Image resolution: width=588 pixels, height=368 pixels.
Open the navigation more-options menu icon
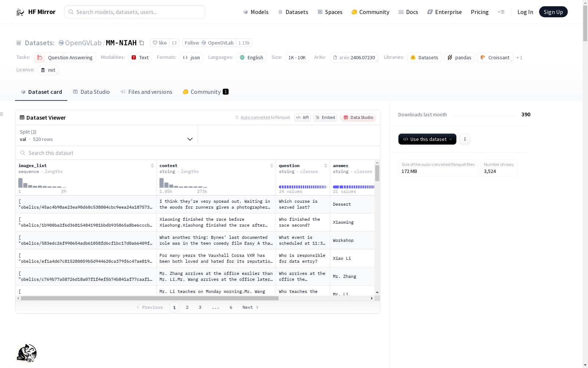click(x=501, y=12)
